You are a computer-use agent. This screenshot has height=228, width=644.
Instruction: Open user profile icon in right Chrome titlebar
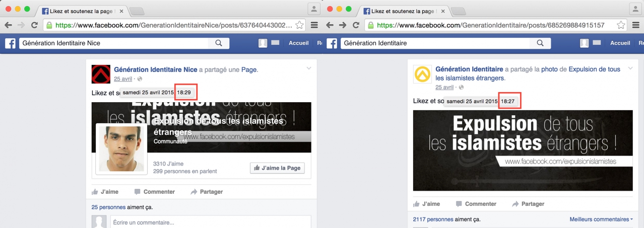[635, 8]
